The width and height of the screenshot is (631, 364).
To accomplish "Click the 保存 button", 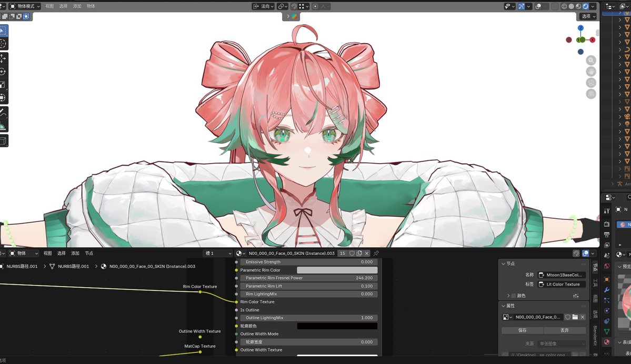I will [523, 330].
